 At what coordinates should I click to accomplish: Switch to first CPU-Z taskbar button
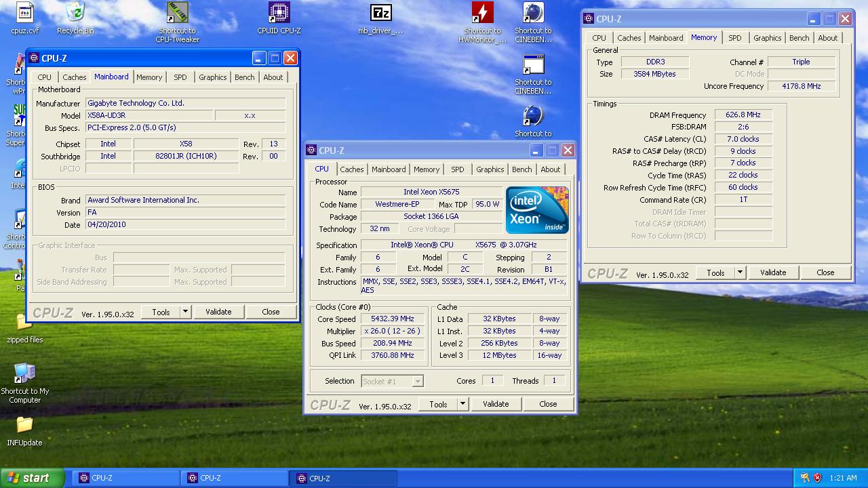tap(126, 478)
